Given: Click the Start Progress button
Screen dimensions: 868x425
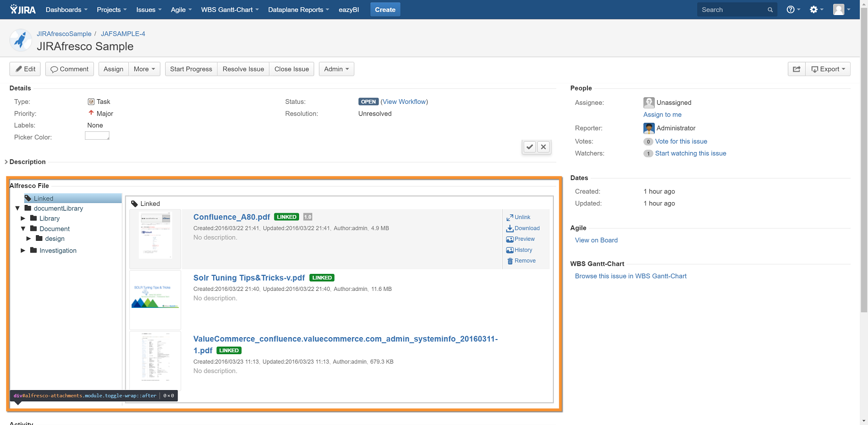Looking at the screenshot, I should click(x=191, y=69).
